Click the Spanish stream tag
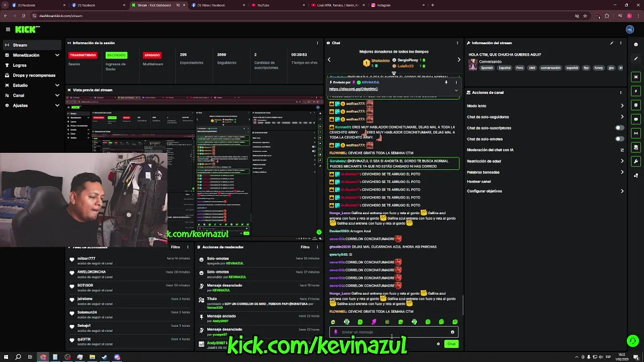Image resolution: width=644 pixels, height=362 pixels. 487,68
